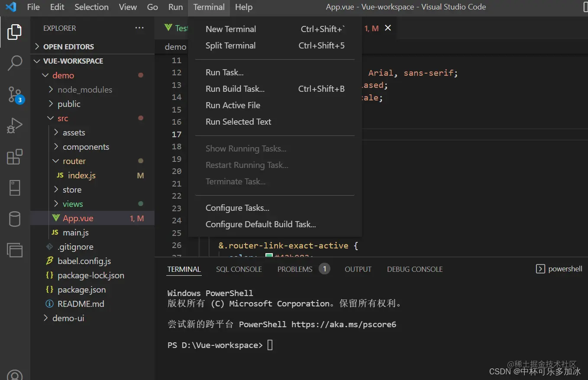
Task: Click the demo breadcrumb above the editor
Action: [175, 47]
